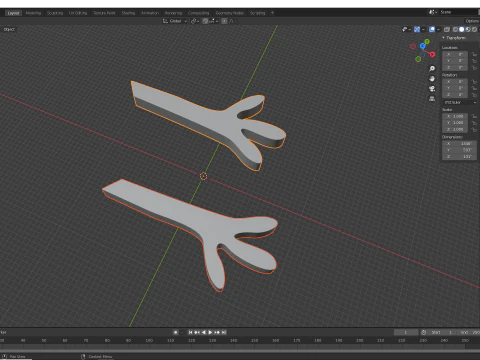The image size is (480, 360).
Task: Open object types visibility dropdown
Action: (406, 30)
